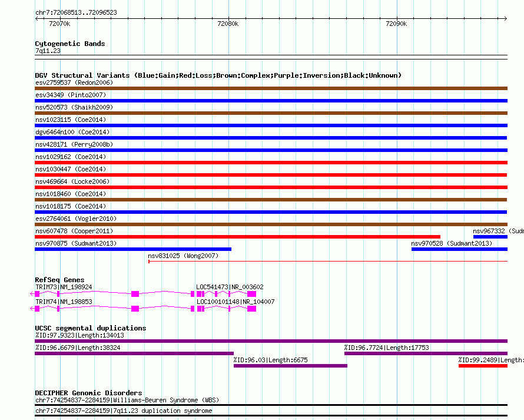Image resolution: width=524 pixels, height=420 pixels.
Task: Select duplication %ID:96.7724|Length:17753
Action: coord(387,348)
